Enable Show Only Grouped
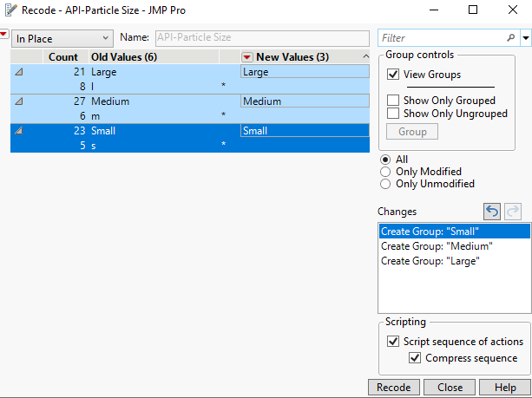Viewport: 532px width, 398px height. 393,101
